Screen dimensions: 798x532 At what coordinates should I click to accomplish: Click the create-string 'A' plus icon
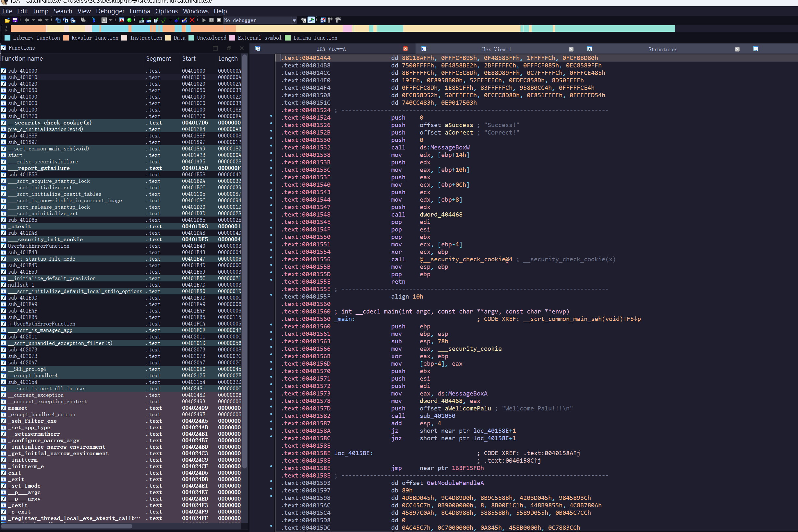point(156,20)
